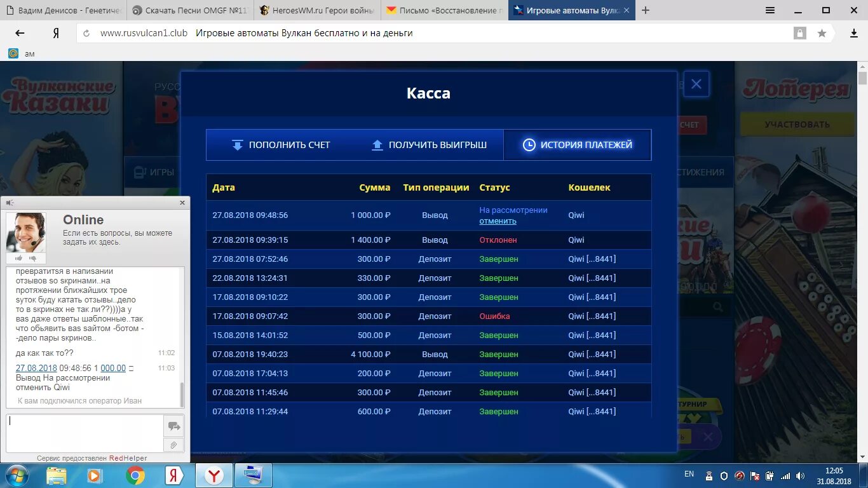
Task: Open the shield security tray icon
Action: tap(724, 475)
